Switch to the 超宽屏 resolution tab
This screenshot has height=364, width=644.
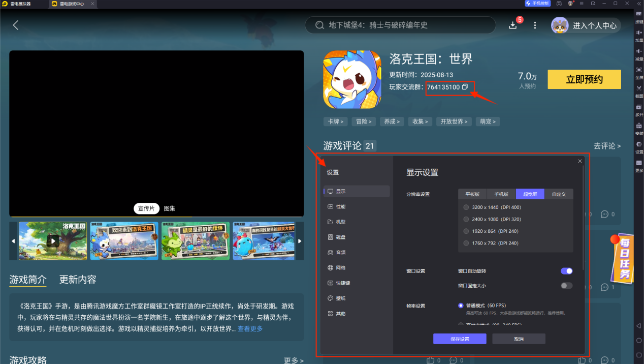click(x=530, y=194)
